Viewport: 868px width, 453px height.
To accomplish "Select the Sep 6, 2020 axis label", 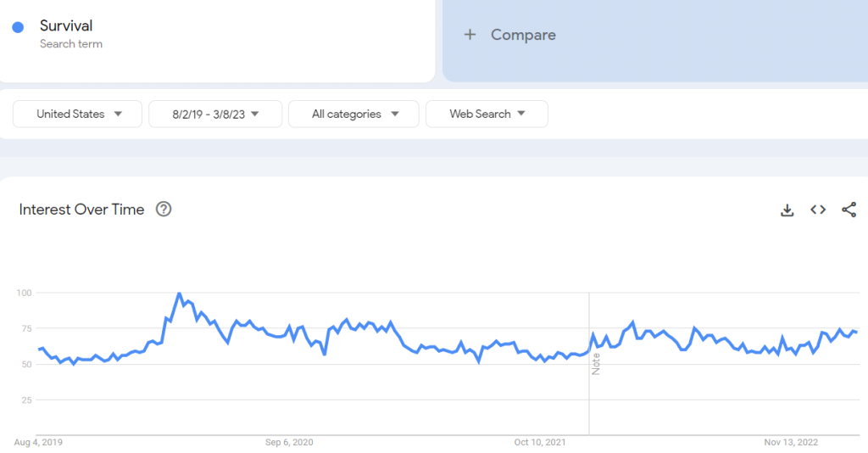I will [289, 442].
